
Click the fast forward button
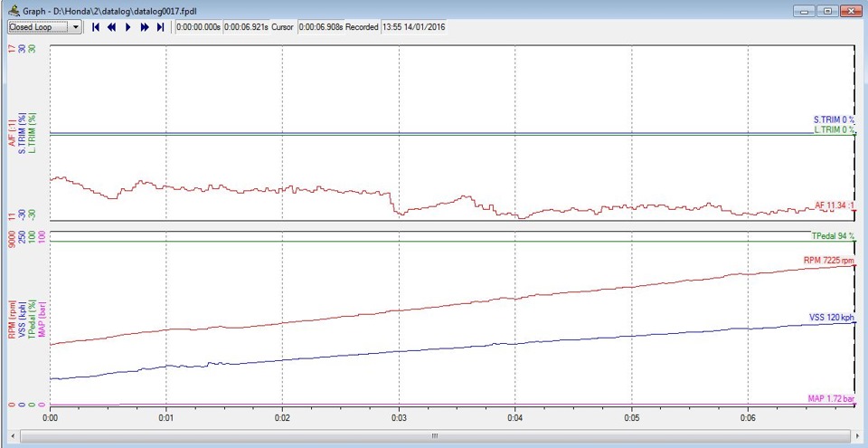click(145, 26)
